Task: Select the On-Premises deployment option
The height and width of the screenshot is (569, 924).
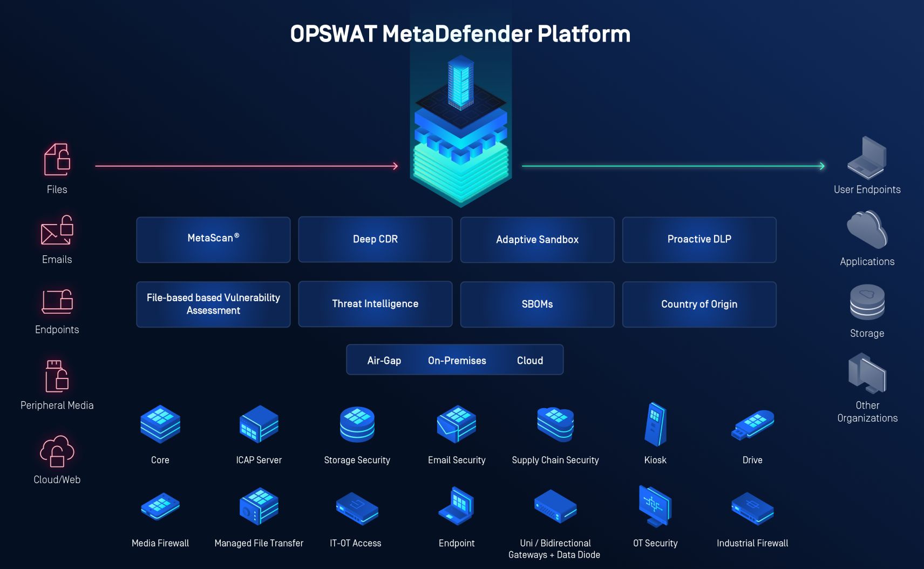Action: [456, 360]
